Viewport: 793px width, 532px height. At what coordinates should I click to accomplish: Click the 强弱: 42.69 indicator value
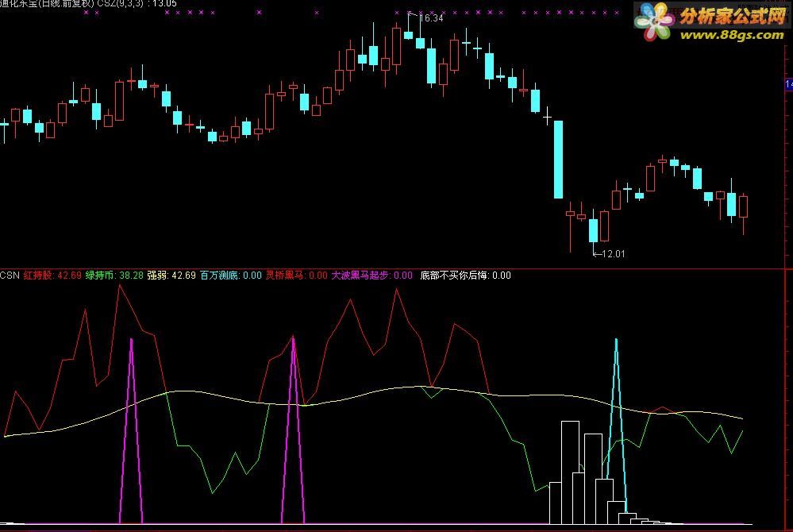point(171,276)
